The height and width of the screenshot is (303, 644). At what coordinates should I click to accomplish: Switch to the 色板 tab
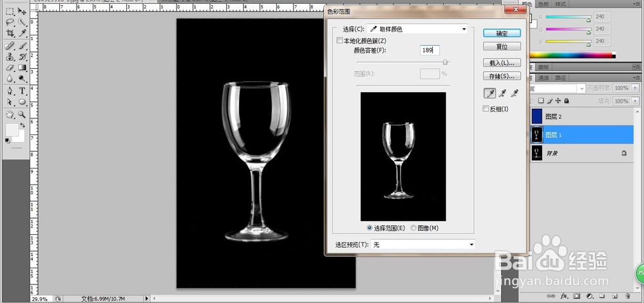click(543, 4)
